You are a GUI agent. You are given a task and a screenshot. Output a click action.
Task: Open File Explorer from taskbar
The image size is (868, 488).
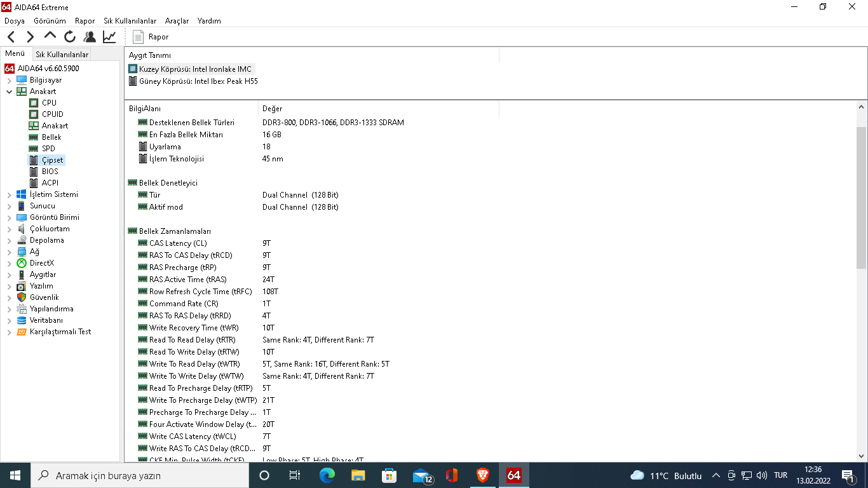358,475
